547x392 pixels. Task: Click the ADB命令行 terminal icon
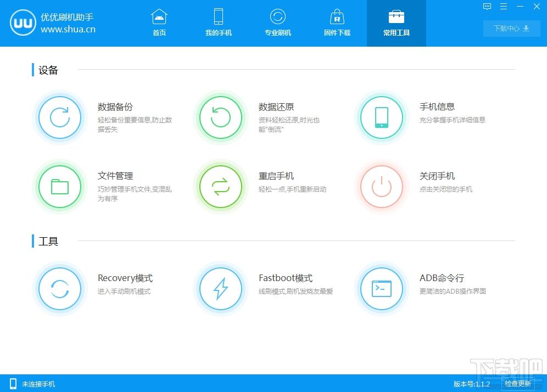[x=382, y=289]
